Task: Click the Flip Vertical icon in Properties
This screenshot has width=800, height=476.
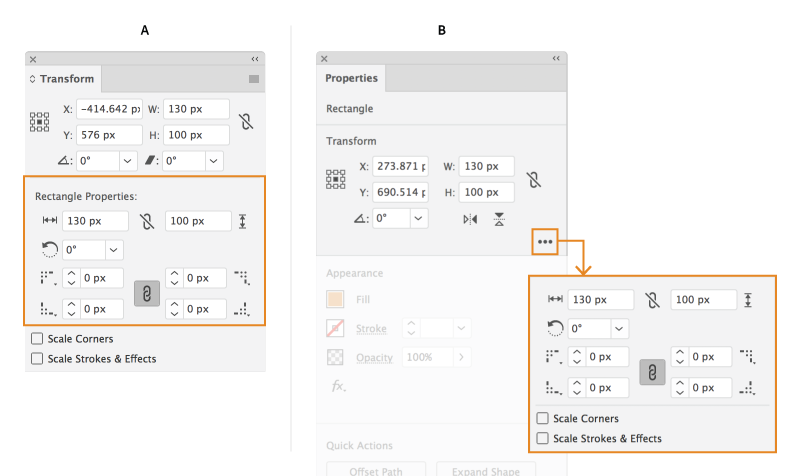Action: coord(499,219)
